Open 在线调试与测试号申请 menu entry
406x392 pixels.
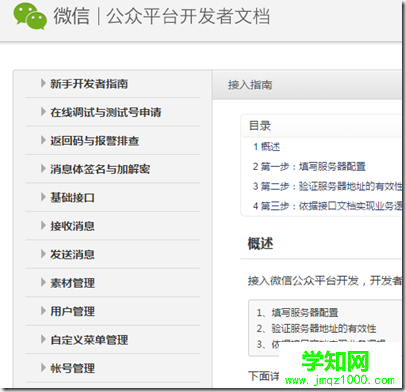point(106,112)
